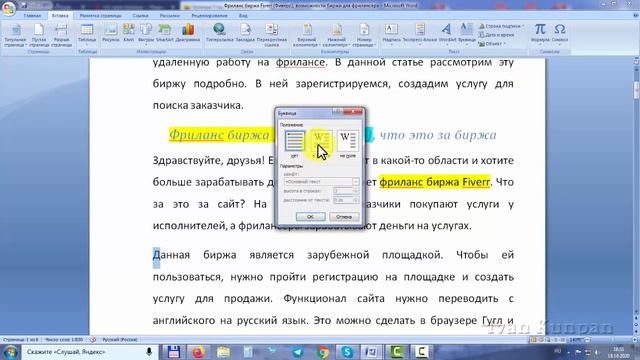
Task: Open the Symbol (Символ) menu
Action: point(560,33)
